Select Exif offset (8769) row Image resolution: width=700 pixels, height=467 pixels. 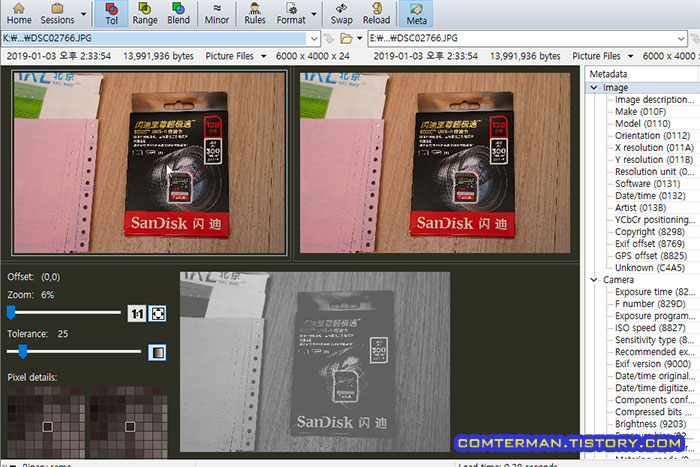[x=650, y=244]
